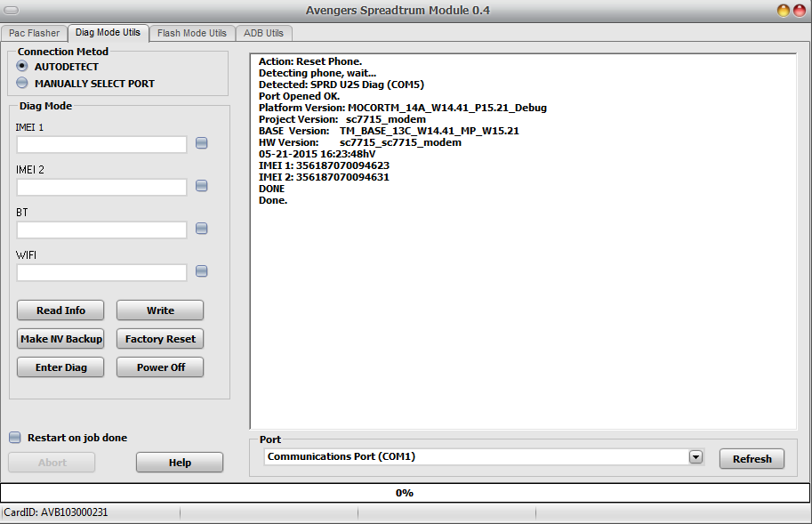Click the BASE Version log line
This screenshot has width=812, height=524.
389,131
